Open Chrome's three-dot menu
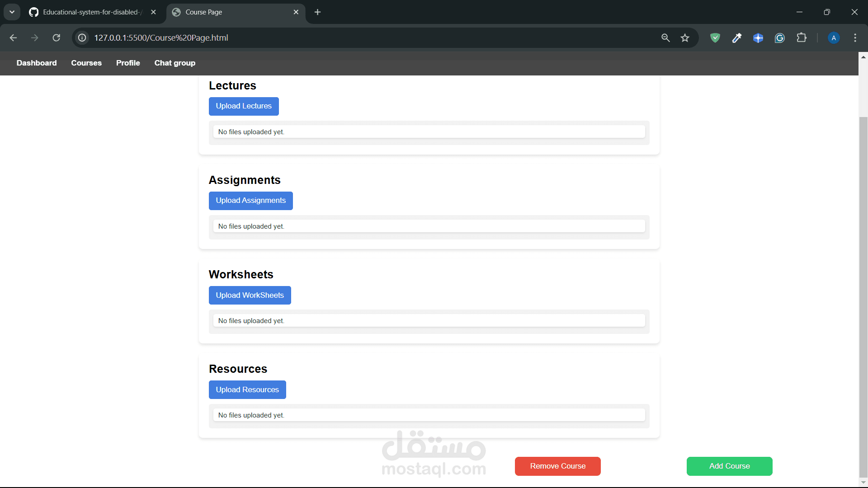Viewport: 868px width, 488px height. (x=855, y=38)
